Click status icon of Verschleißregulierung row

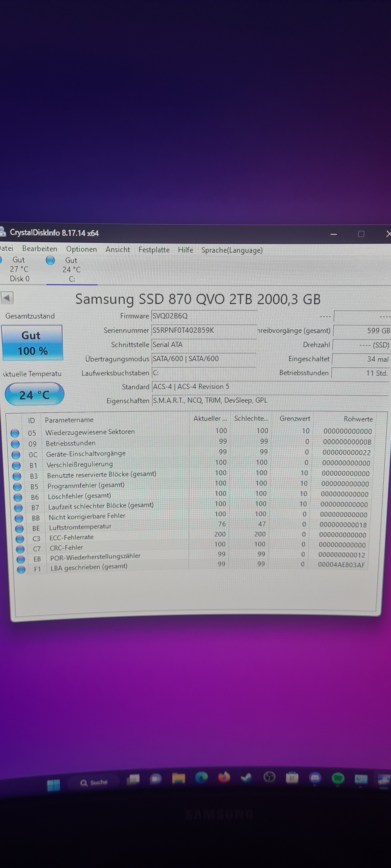pos(17,466)
